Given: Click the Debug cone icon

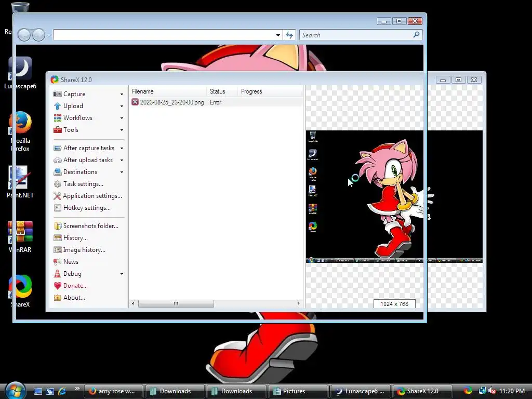Looking at the screenshot, I should [x=57, y=273].
